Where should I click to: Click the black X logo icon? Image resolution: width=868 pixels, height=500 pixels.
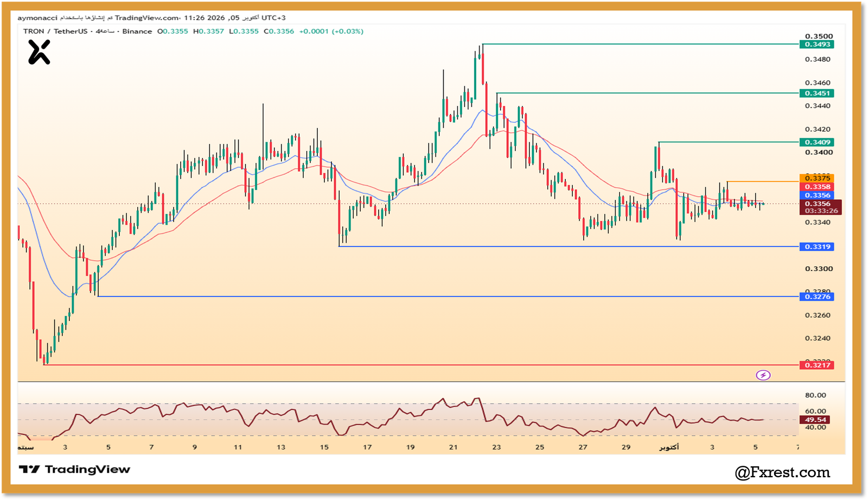(x=39, y=53)
